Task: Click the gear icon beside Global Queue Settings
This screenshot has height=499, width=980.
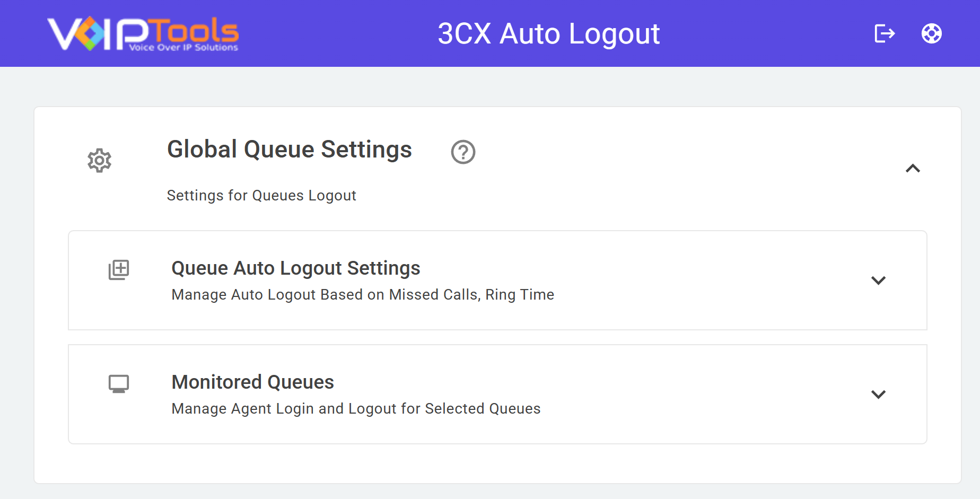Action: pyautogui.click(x=99, y=160)
